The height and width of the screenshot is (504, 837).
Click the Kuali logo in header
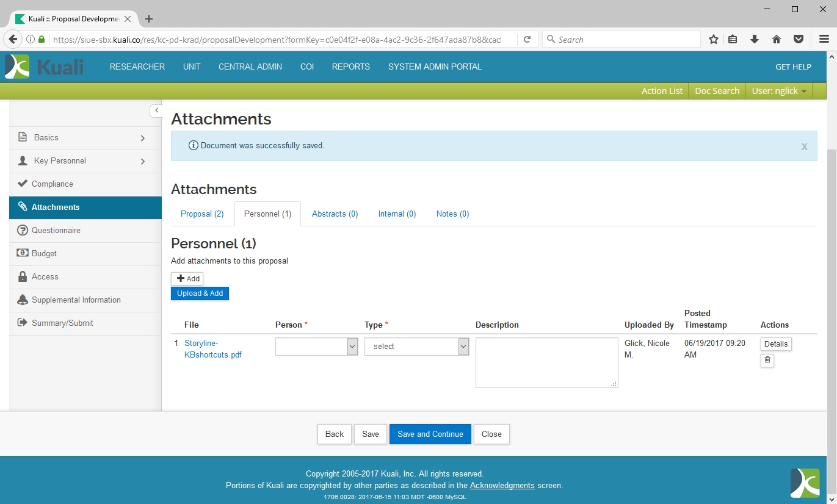(45, 67)
